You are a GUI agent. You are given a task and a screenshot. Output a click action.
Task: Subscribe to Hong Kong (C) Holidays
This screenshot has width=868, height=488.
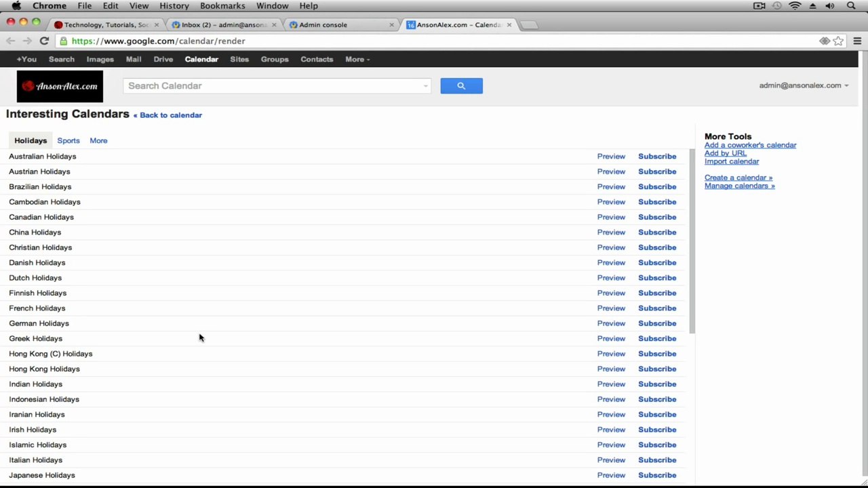tap(657, 354)
